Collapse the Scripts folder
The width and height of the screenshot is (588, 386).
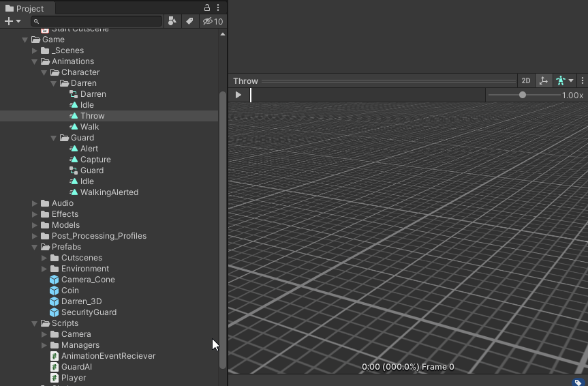(x=35, y=323)
